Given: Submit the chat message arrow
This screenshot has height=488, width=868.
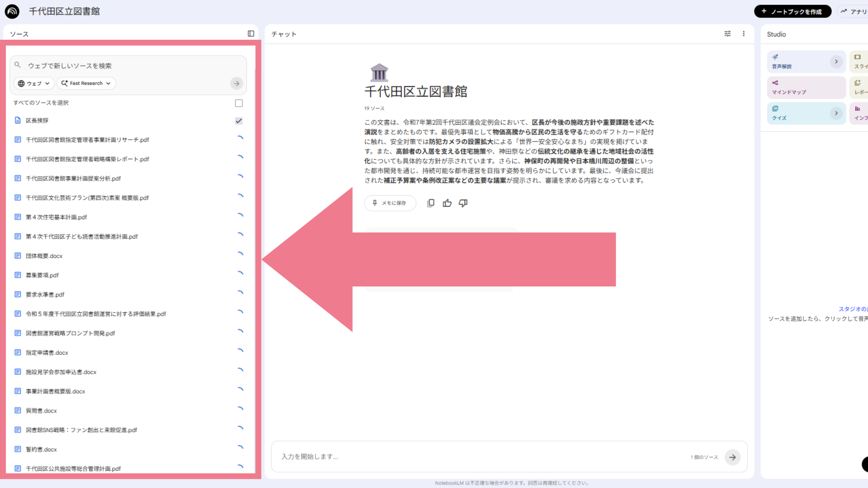Looking at the screenshot, I should pyautogui.click(x=732, y=457).
